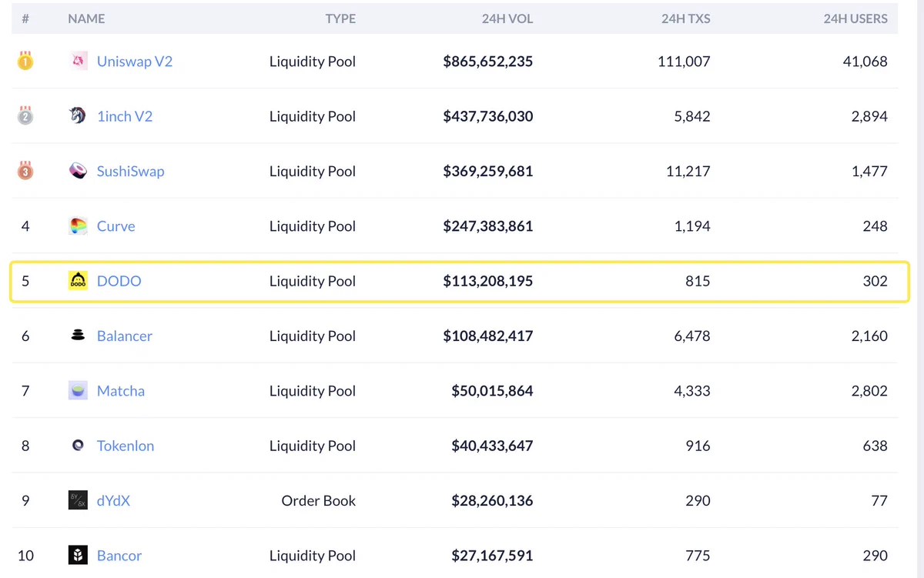Sort by the # column header

(25, 18)
